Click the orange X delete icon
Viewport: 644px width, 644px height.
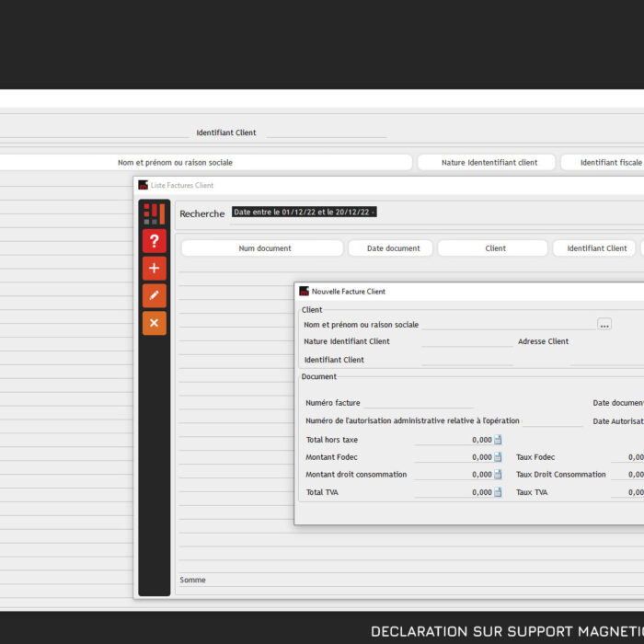154,323
